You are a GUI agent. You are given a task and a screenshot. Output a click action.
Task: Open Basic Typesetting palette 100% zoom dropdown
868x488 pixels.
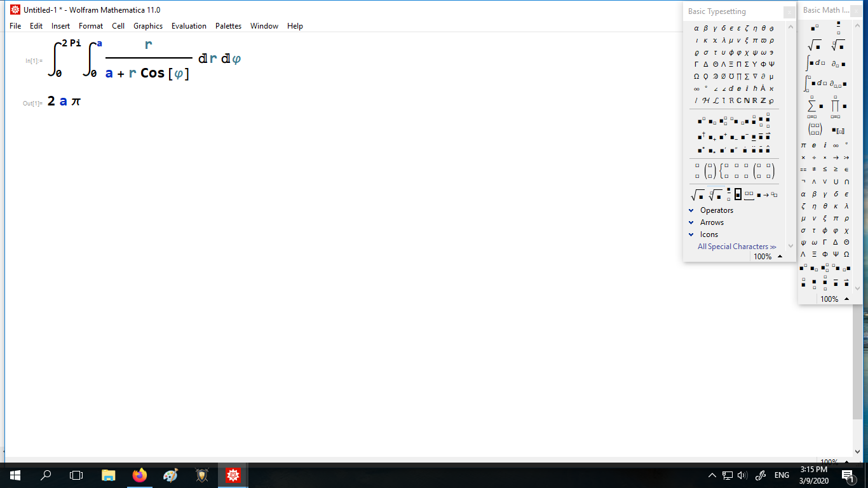(x=780, y=257)
